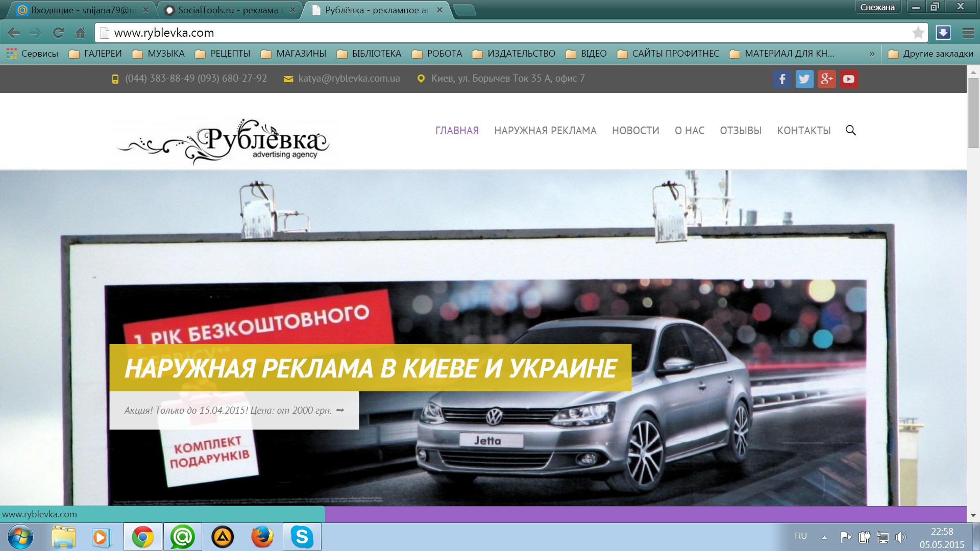The height and width of the screenshot is (551, 980).
Task: Select the НАРУЖНАЯ РЕКЛАМА menu item
Action: [x=545, y=131]
